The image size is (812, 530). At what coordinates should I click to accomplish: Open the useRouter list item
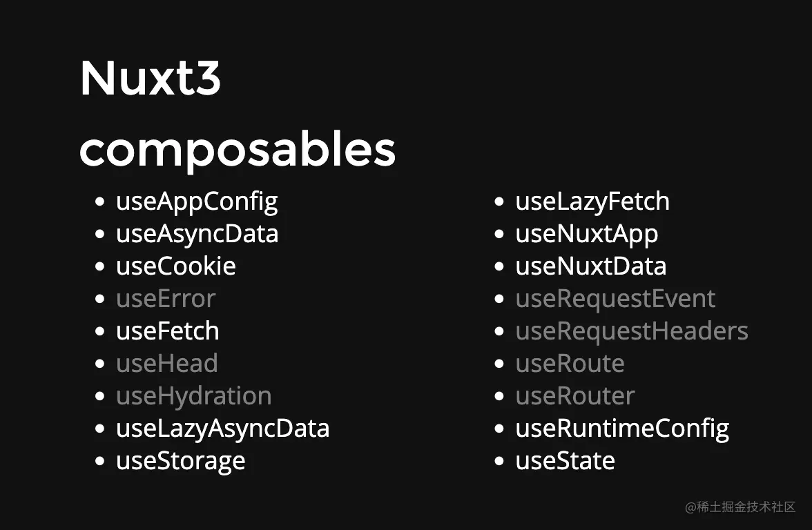574,396
